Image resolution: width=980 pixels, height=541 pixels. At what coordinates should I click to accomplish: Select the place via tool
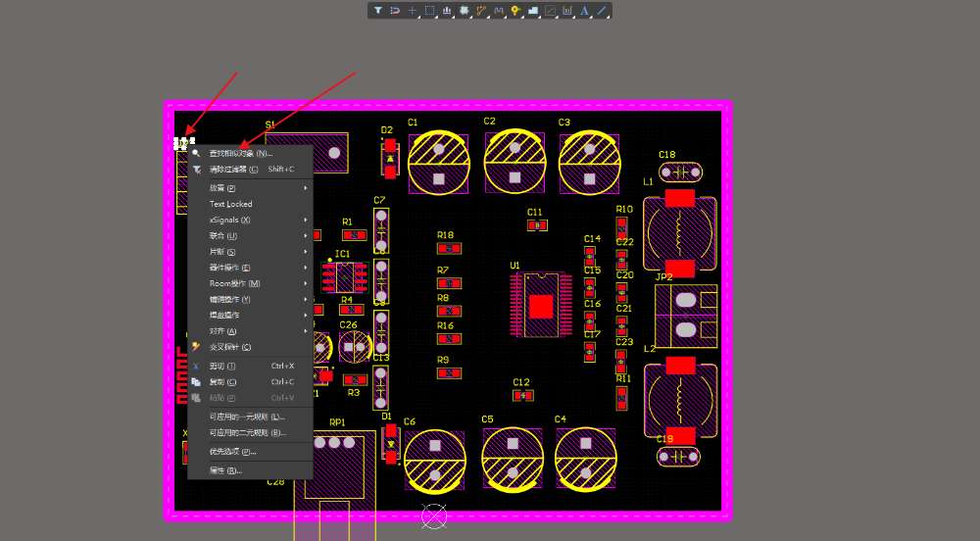pyautogui.click(x=515, y=11)
